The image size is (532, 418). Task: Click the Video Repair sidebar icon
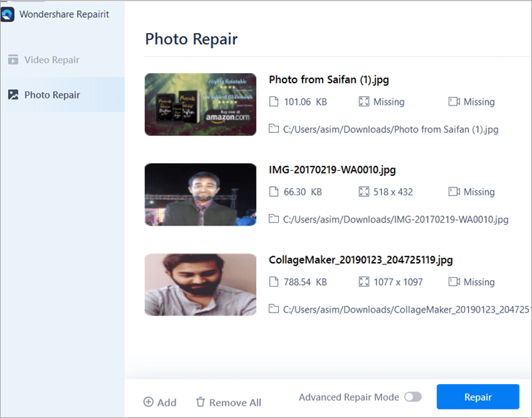tap(13, 60)
